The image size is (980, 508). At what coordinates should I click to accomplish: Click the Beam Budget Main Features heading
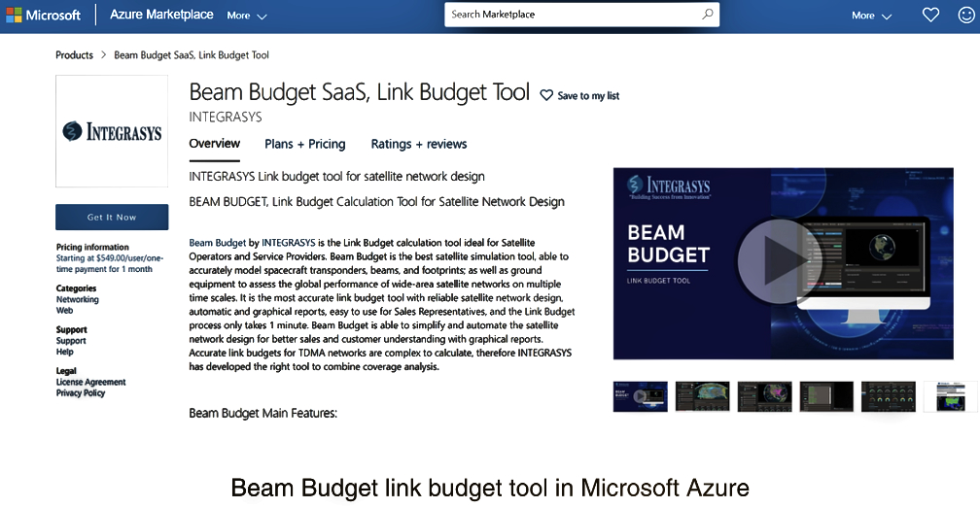pyautogui.click(x=263, y=413)
